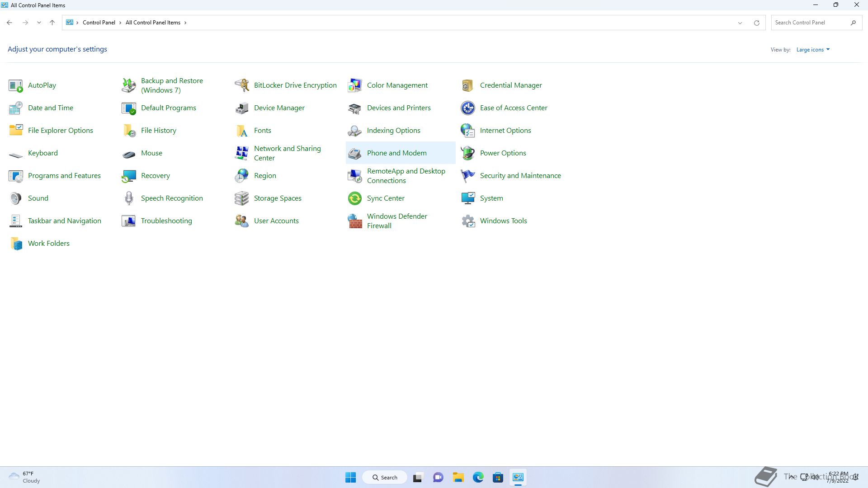Screen dimensions: 868x488
Task: Expand chevron after All Control Panel Items
Action: pyautogui.click(x=185, y=23)
